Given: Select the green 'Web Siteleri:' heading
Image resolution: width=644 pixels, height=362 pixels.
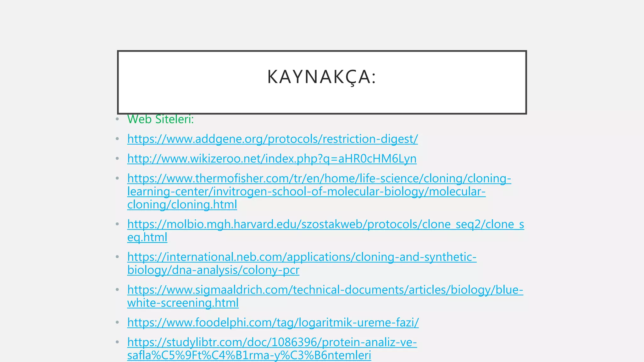Looking at the screenshot, I should click(x=160, y=119).
